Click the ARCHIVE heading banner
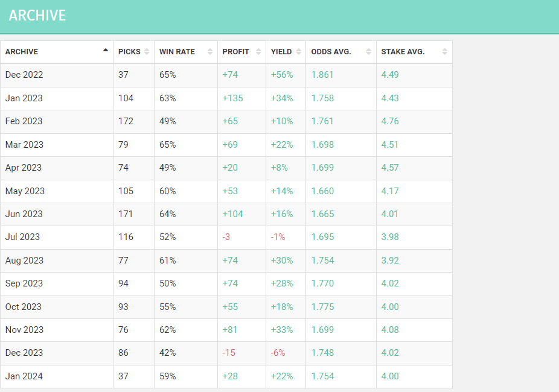The width and height of the screenshot is (559, 392). pos(37,16)
